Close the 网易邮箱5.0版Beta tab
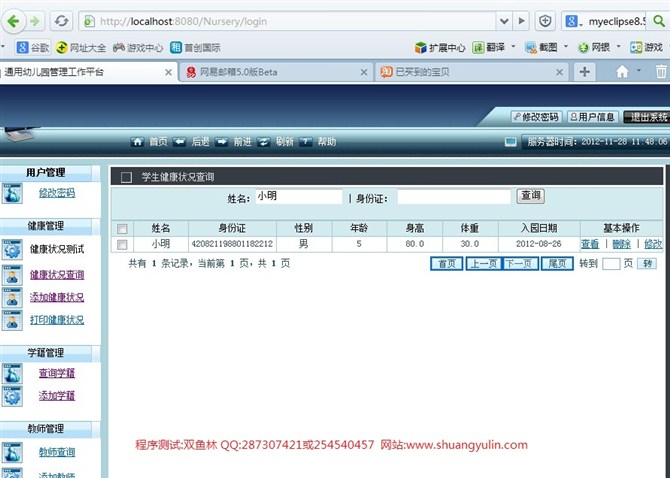Image resolution: width=670 pixels, height=478 pixels. (364, 72)
